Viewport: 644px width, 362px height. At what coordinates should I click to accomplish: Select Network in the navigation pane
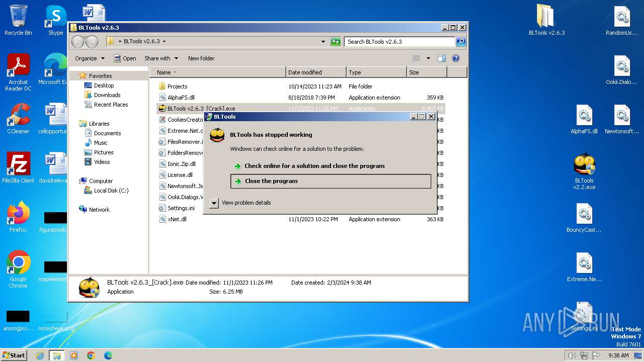click(x=99, y=210)
